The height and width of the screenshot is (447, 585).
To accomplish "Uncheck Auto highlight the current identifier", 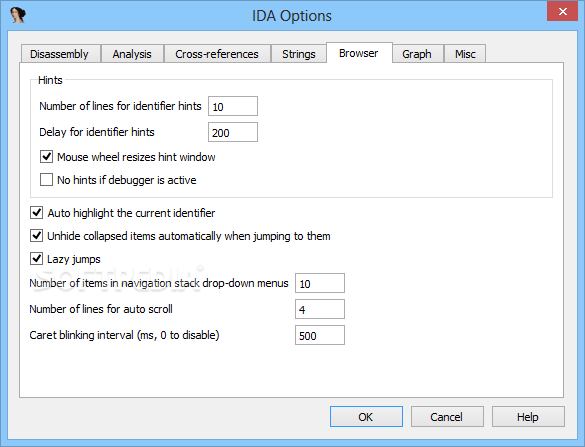I will 36,213.
